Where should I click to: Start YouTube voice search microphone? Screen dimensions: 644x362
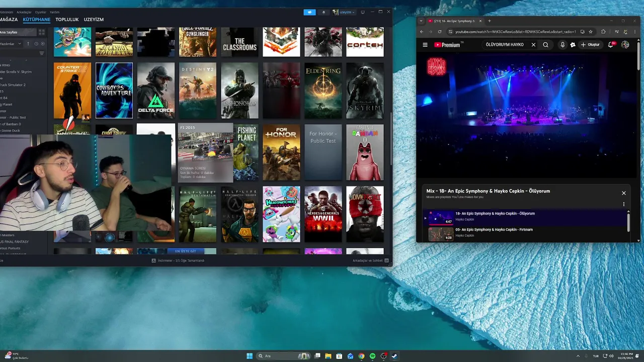coord(562,45)
